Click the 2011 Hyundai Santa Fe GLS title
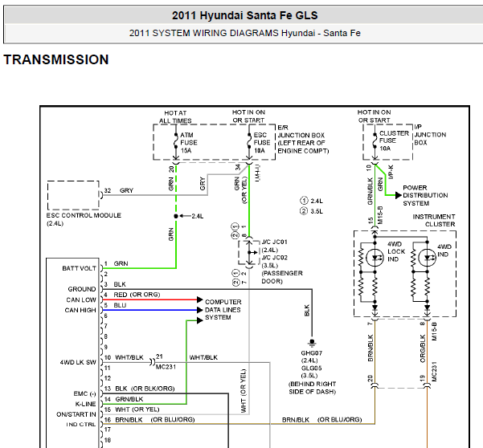 tap(244, 15)
